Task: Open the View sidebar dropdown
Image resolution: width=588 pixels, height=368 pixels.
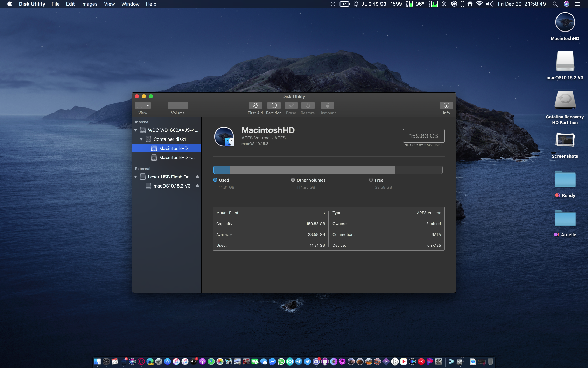Action: click(x=143, y=105)
